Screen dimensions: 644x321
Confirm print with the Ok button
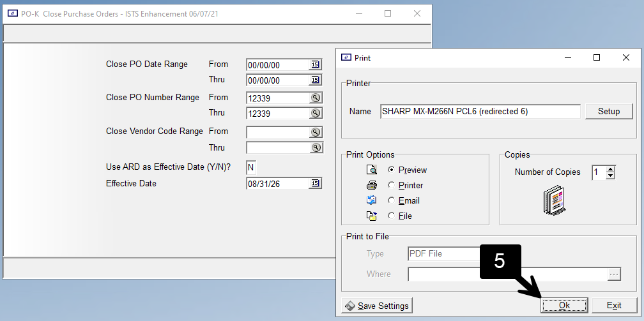tap(564, 306)
